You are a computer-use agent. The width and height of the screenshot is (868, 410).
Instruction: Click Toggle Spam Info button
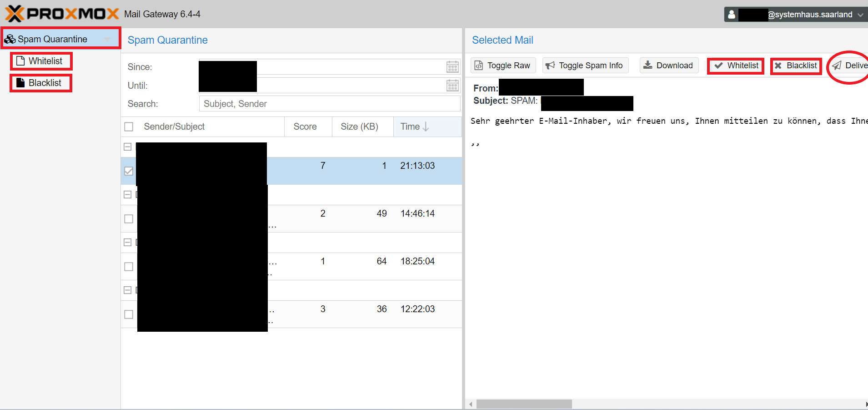click(585, 66)
